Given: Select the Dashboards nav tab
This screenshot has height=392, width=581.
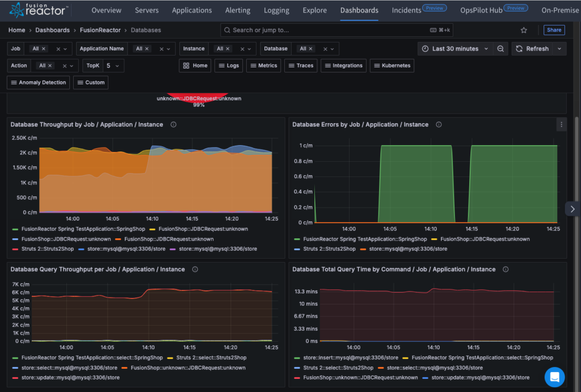Looking at the screenshot, I should tap(359, 10).
